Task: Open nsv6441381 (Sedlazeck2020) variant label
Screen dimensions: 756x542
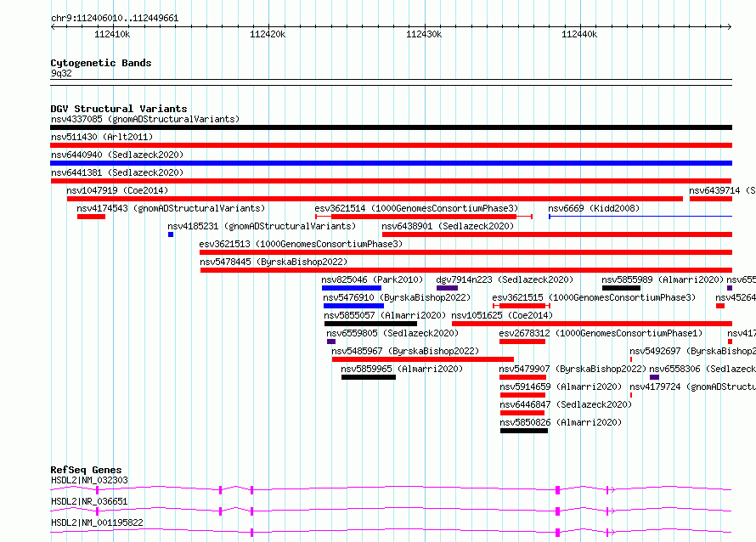Action: tap(117, 172)
